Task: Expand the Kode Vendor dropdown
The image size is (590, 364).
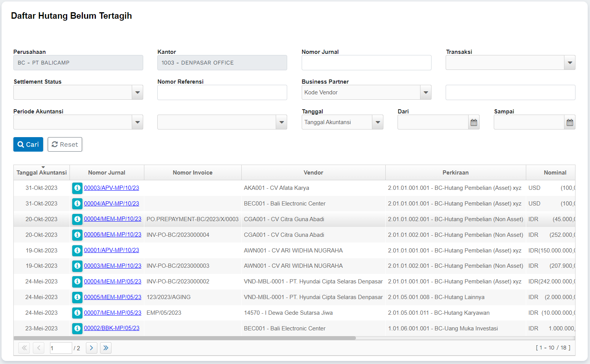Action: (x=425, y=92)
